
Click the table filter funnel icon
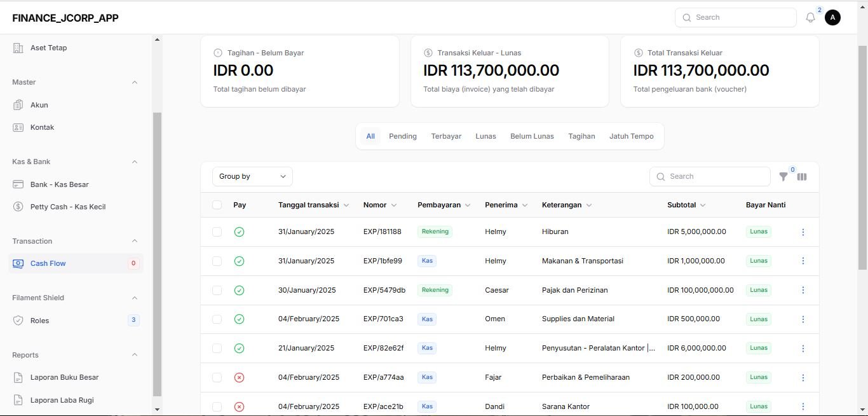click(x=783, y=177)
